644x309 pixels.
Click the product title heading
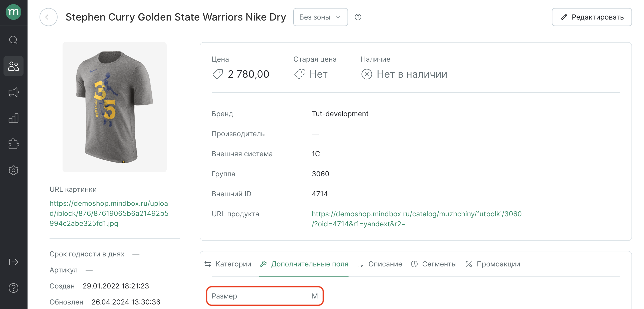click(x=176, y=17)
